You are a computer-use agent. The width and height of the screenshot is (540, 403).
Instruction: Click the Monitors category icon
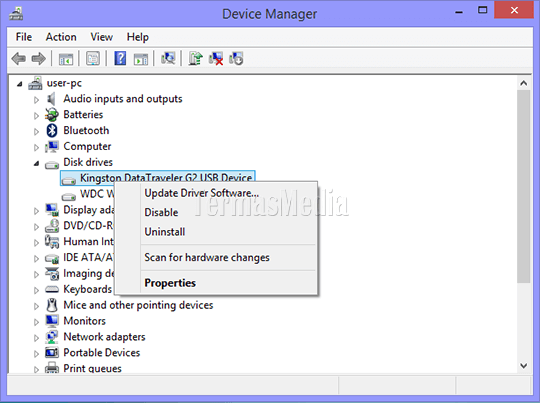point(52,321)
